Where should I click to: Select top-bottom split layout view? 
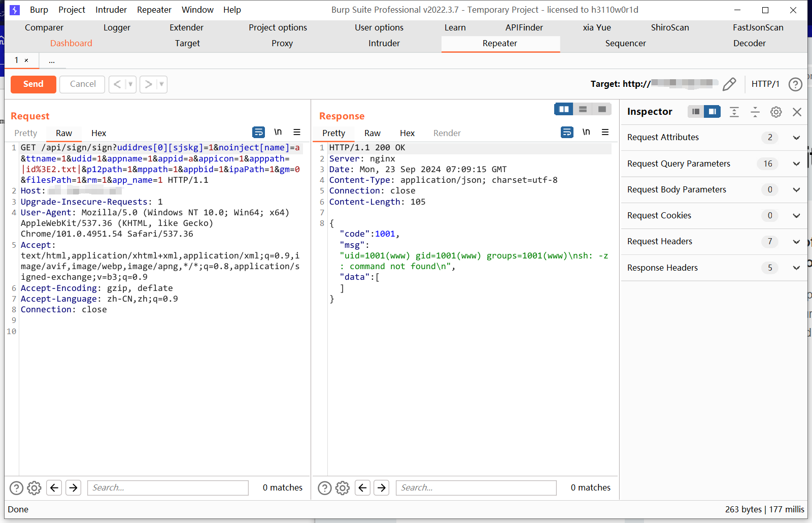tap(583, 109)
